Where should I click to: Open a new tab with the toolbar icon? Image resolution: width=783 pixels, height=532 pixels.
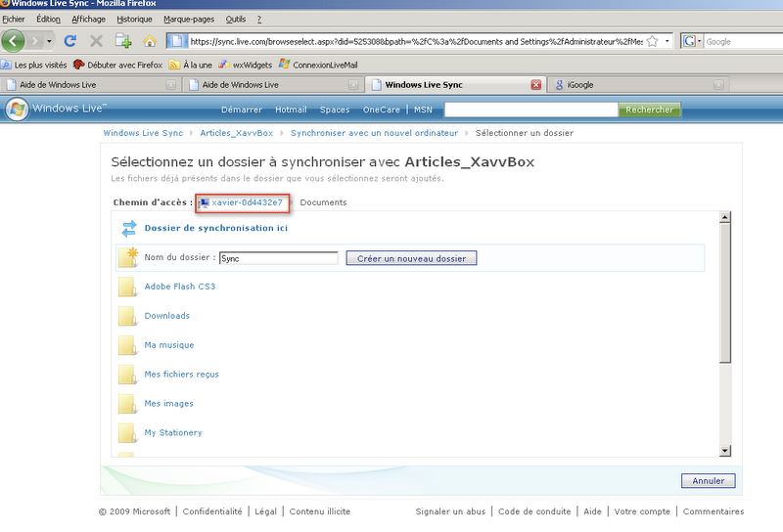coord(123,41)
